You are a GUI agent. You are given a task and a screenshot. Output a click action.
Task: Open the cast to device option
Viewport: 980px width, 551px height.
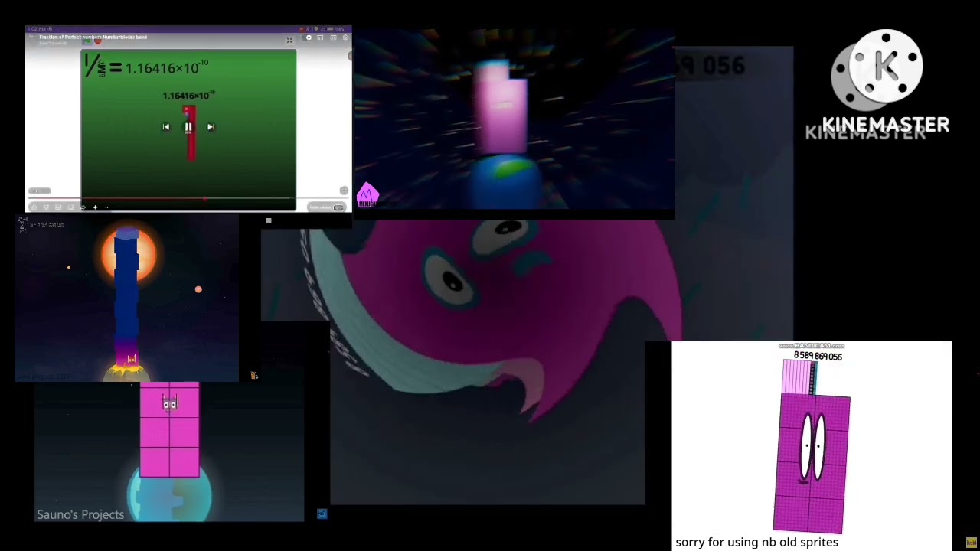(x=320, y=37)
